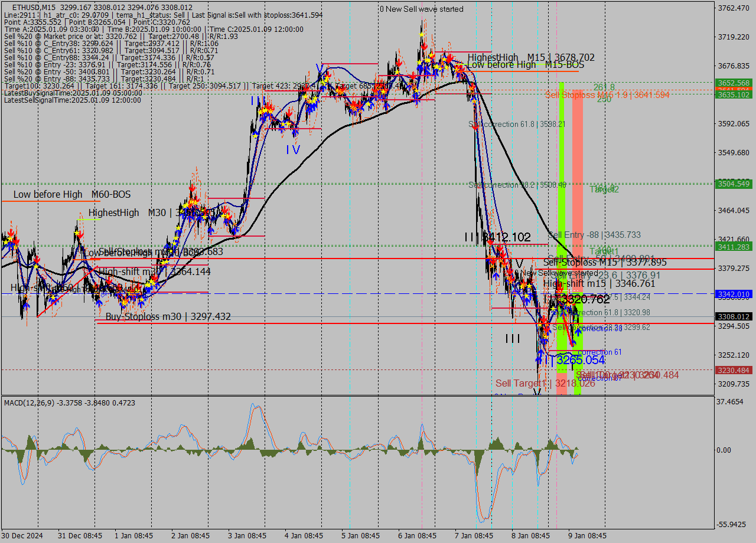Viewport: 756px width, 543px height.
Task: Click the Sell Target1 3218.026 label
Action: coord(545,383)
